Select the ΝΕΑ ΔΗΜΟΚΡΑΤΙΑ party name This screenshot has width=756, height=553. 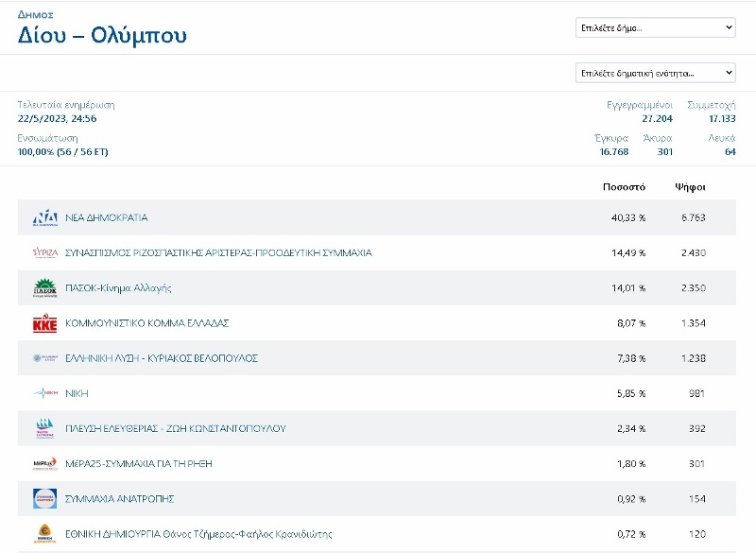107,218
